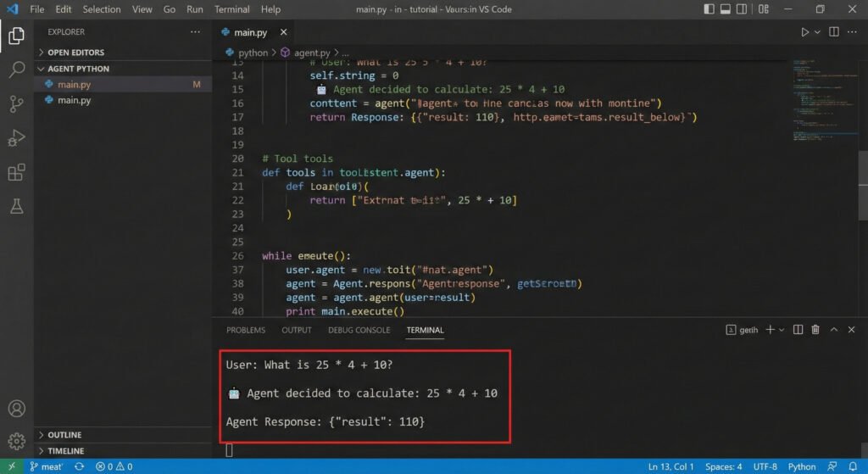The width and height of the screenshot is (868, 474).
Task: Split the editor to the right
Action: pyautogui.click(x=833, y=32)
